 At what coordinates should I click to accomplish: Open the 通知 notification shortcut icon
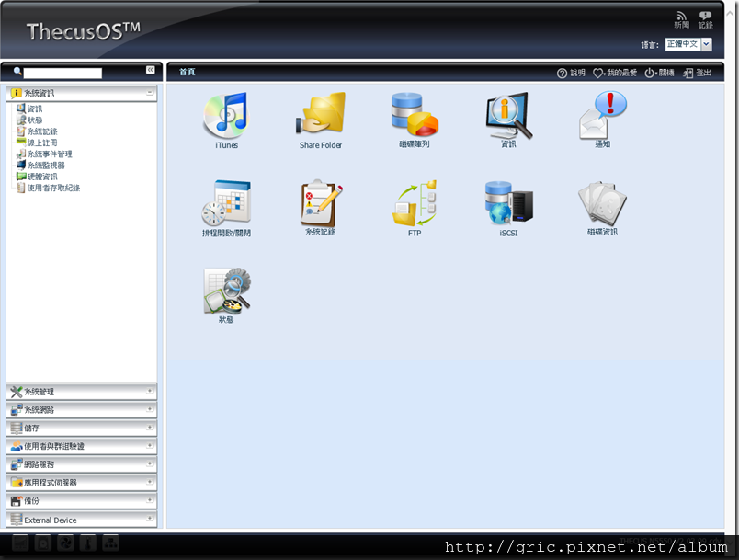pyautogui.click(x=602, y=115)
